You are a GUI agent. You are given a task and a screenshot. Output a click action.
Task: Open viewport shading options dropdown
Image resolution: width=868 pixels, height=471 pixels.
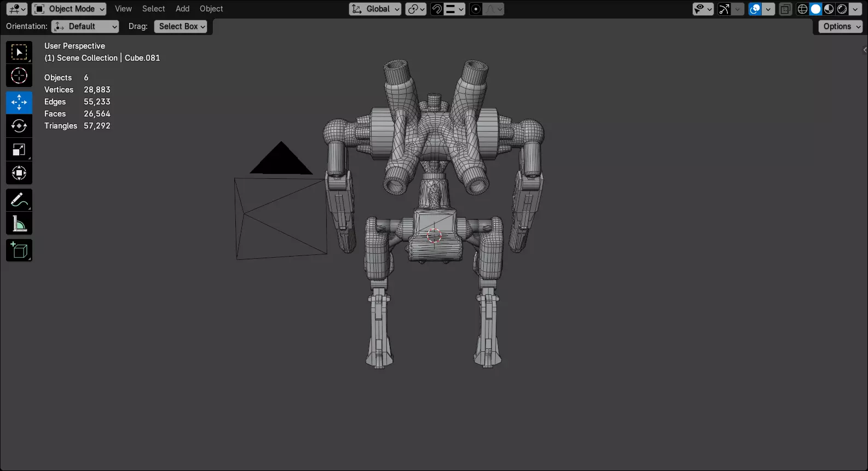coord(855,9)
